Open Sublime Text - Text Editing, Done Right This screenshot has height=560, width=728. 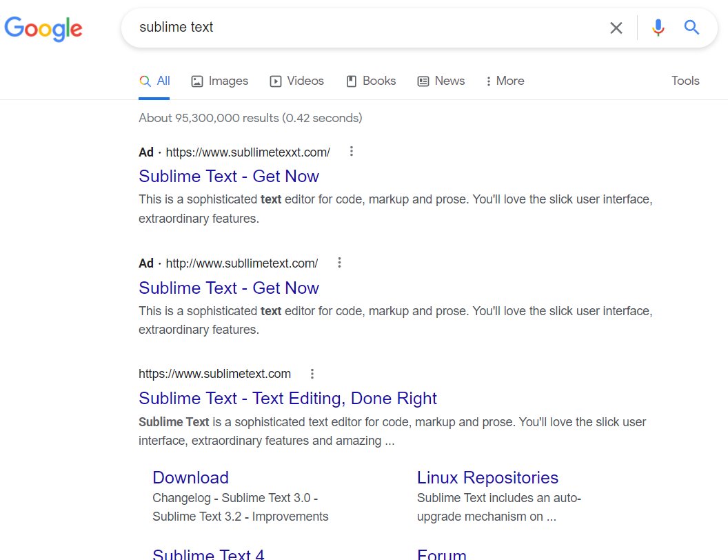287,399
